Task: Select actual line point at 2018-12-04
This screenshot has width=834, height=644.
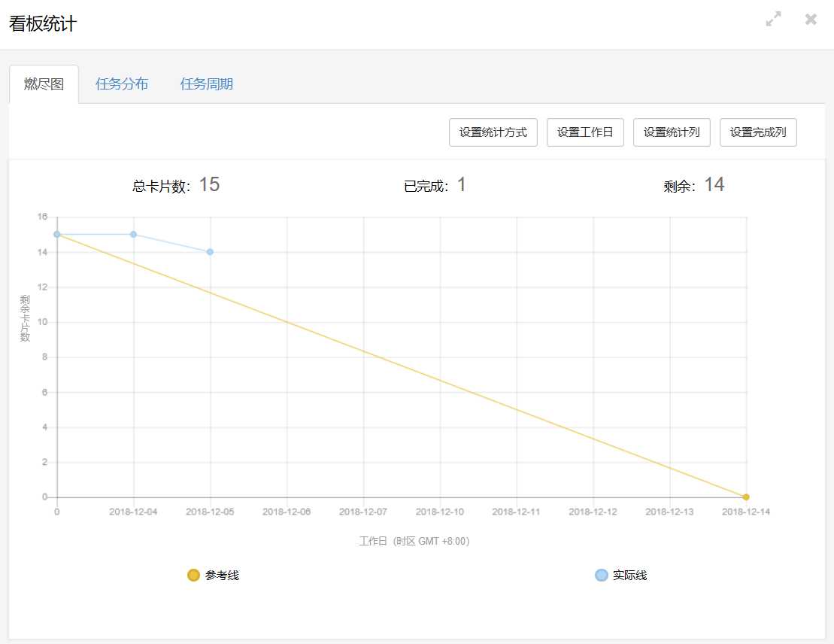Action: pos(134,234)
